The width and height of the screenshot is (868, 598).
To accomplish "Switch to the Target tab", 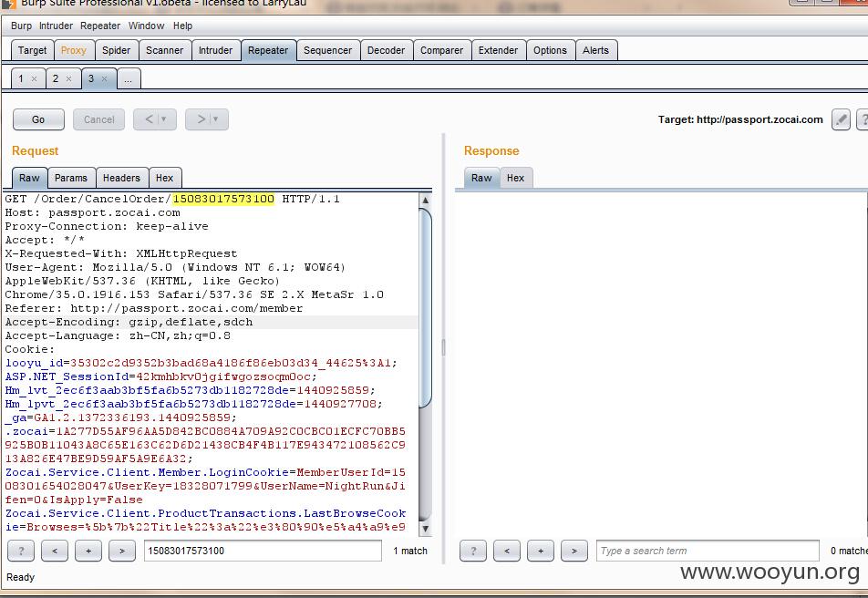I will (x=32, y=50).
